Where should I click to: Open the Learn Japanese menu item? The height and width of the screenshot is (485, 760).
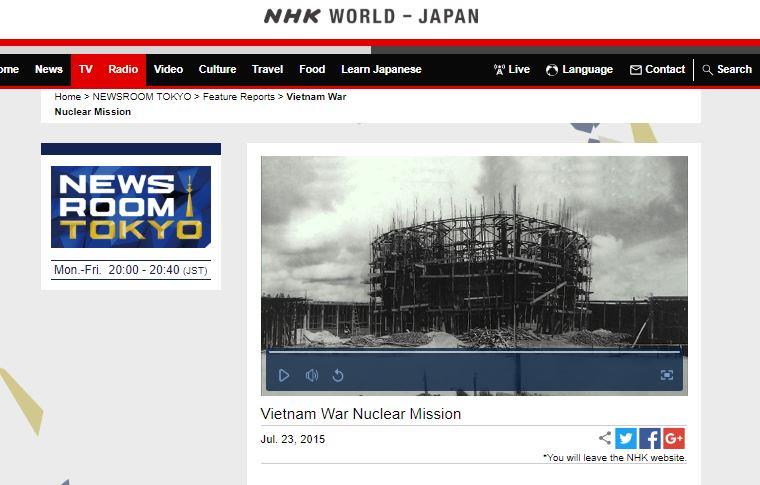tap(381, 69)
